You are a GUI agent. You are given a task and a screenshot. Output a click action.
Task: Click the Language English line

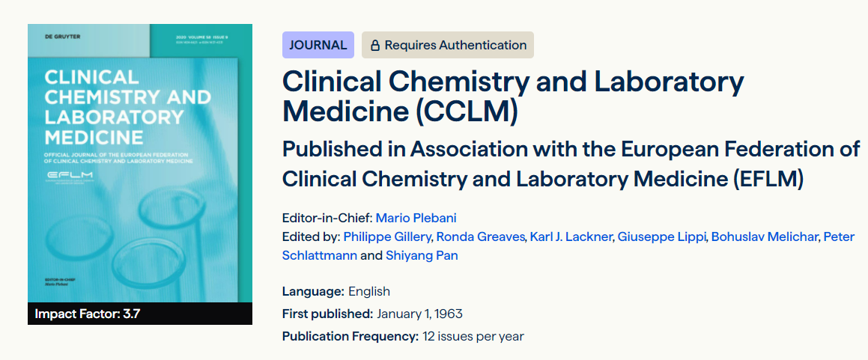336,291
